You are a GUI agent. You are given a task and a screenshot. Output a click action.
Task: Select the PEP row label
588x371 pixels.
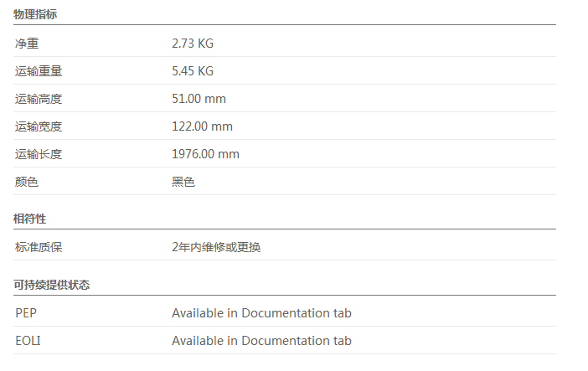point(26,313)
